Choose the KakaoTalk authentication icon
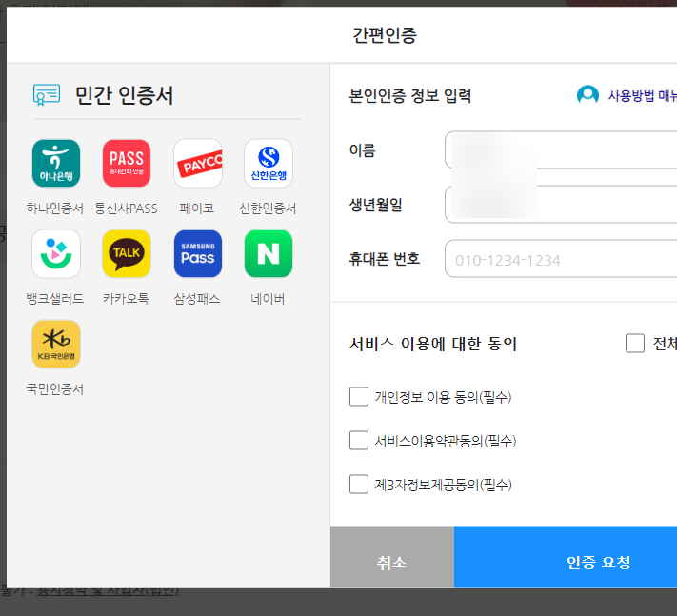Image resolution: width=677 pixels, height=616 pixels. [127, 254]
